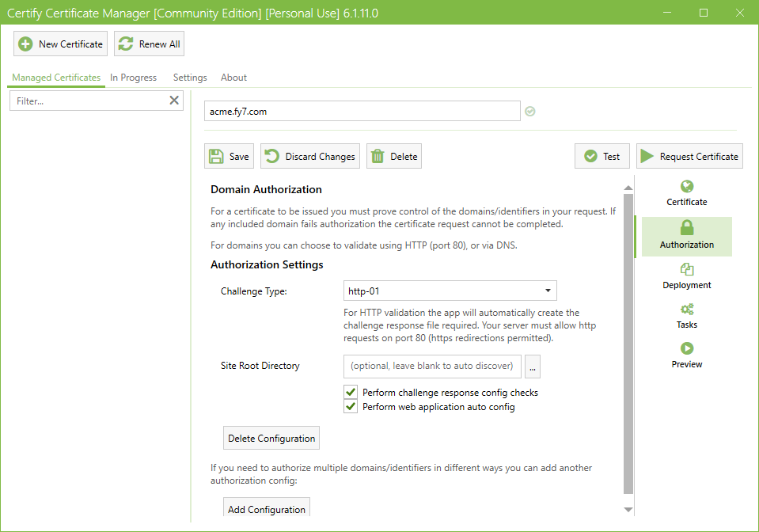Switch to the Managed Certificates tab
The image size is (759, 532).
pos(56,78)
